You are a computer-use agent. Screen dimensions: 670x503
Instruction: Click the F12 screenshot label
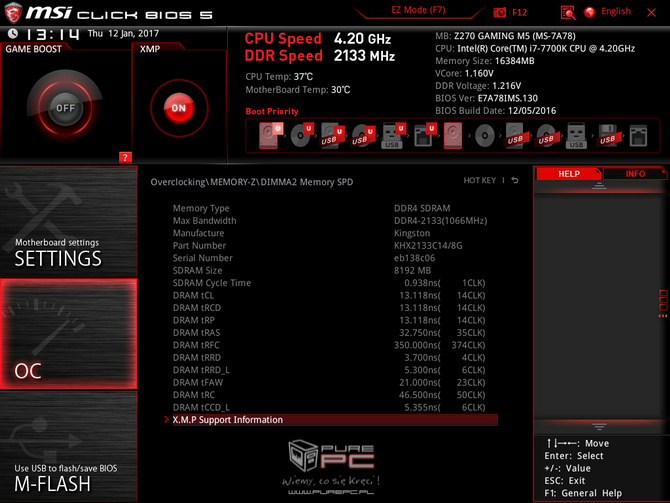tap(519, 12)
